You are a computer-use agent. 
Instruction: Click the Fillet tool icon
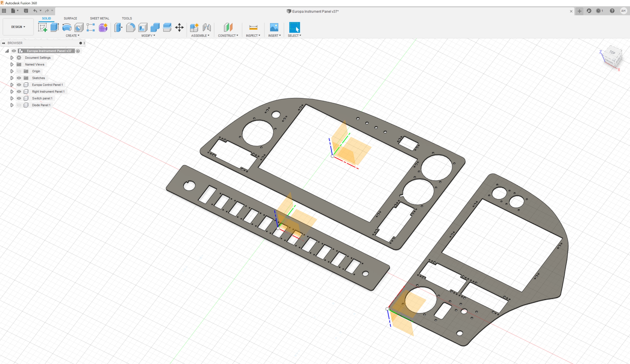[131, 27]
